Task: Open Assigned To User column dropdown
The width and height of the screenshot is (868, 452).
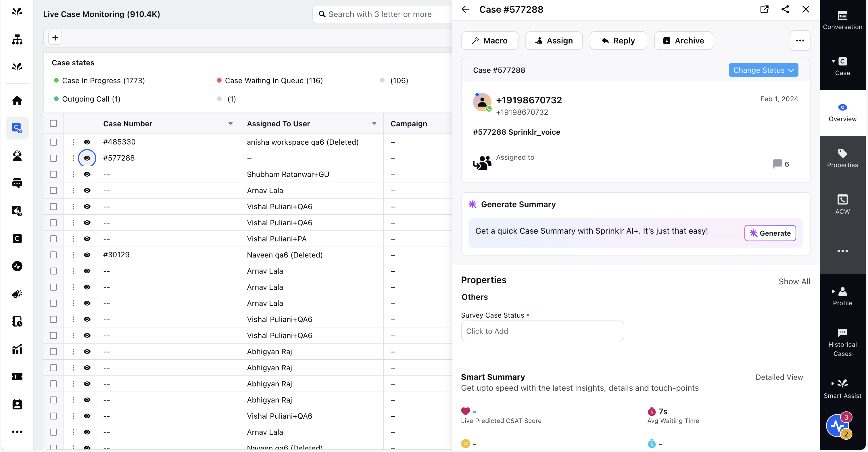Action: tap(374, 123)
